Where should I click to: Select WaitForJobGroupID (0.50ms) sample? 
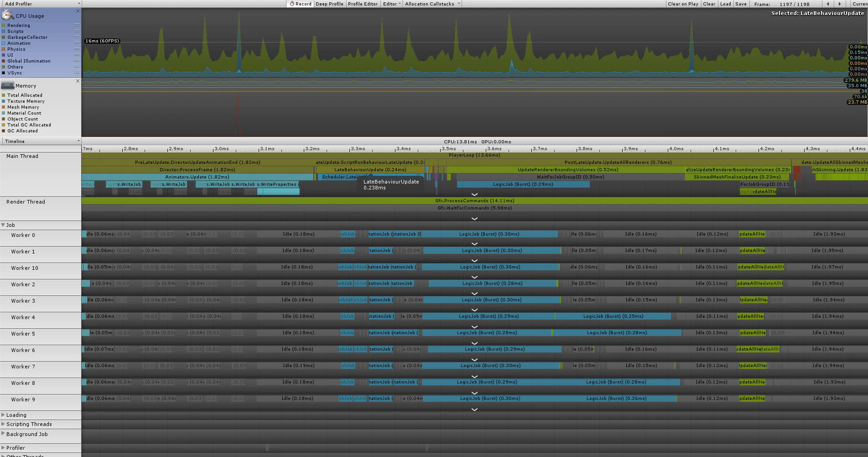tap(570, 177)
